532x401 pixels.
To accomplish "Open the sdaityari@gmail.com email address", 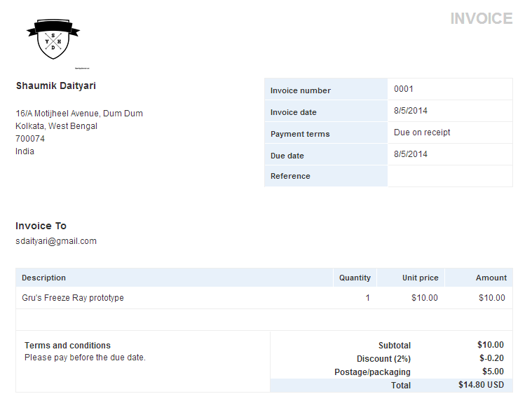I will click(56, 241).
